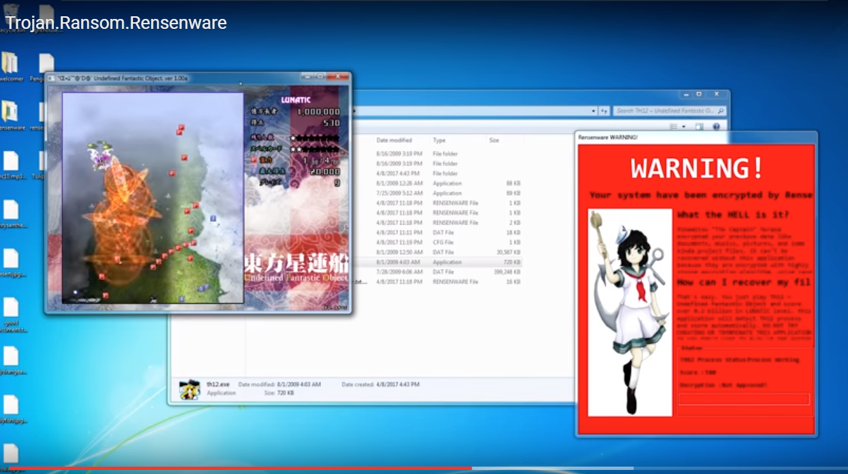This screenshot has width=848, height=474.
Task: Click the 'What the HELL is it?' heading
Action: pos(733,215)
